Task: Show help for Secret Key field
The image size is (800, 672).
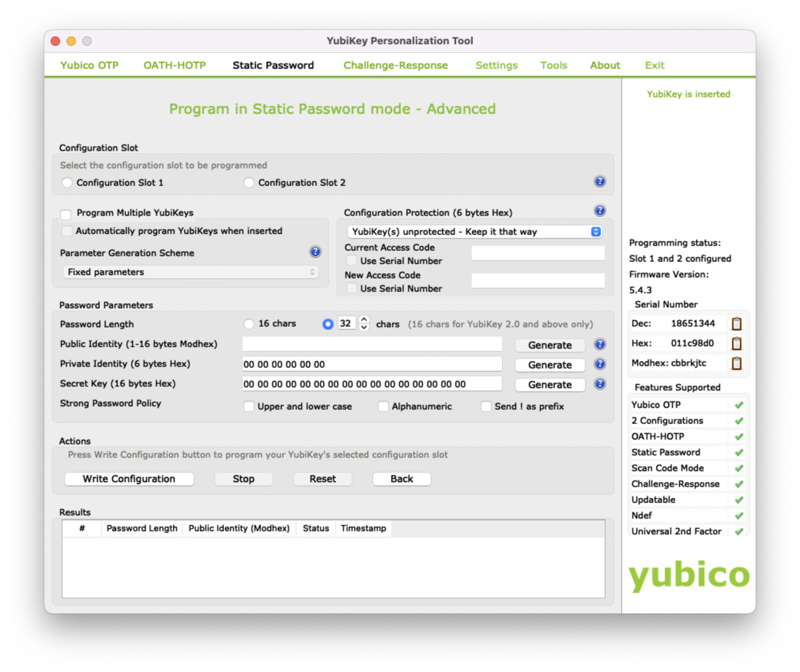Action: point(599,384)
